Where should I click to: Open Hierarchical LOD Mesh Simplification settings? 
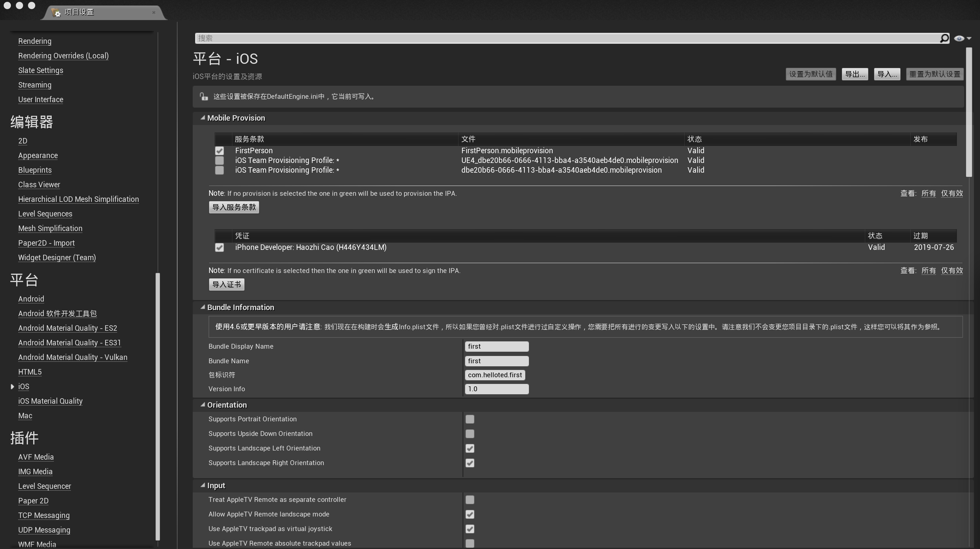[x=78, y=199]
